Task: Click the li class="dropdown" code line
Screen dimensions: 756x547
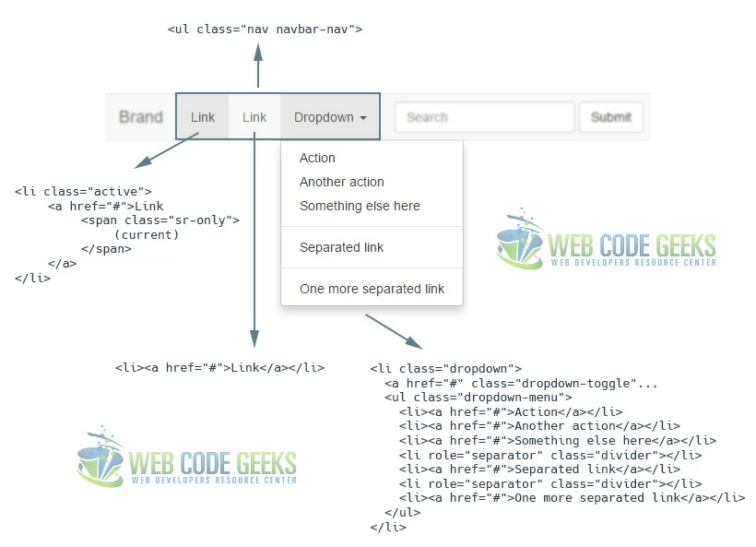Action: click(445, 369)
